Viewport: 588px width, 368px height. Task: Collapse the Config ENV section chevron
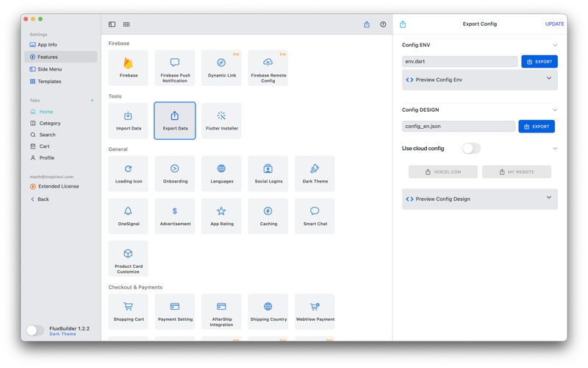click(555, 45)
